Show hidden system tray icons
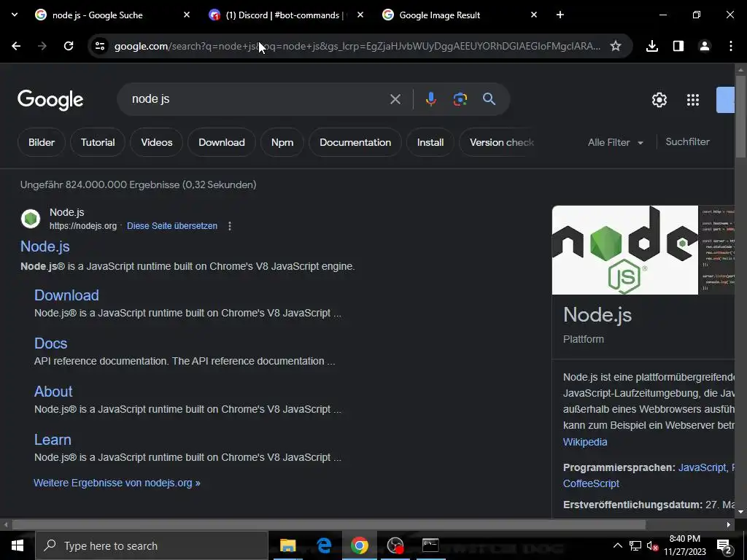Screen dimensions: 747x560 pos(617,545)
